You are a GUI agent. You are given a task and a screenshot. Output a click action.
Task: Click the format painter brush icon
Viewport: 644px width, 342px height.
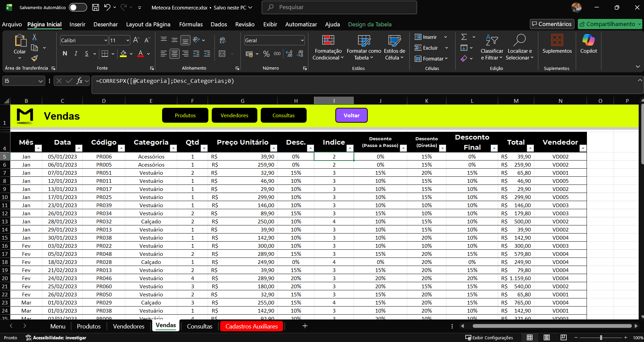click(34, 58)
